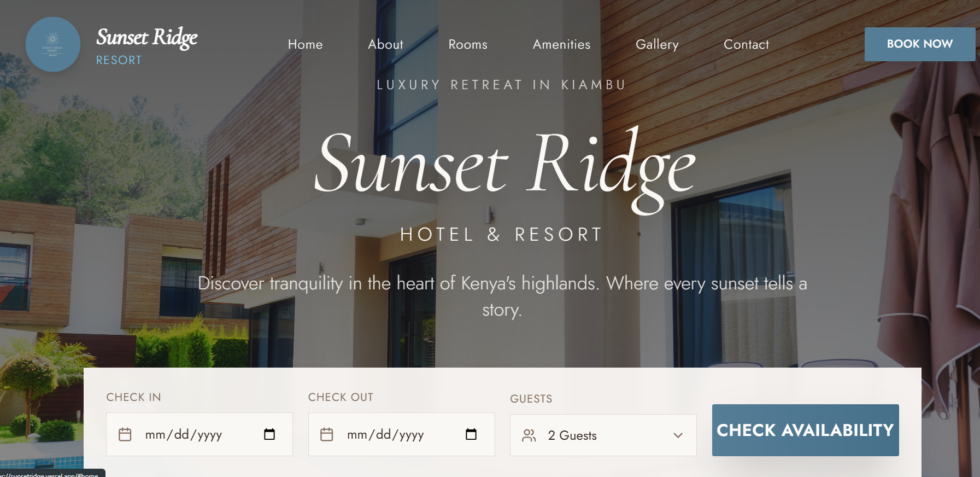This screenshot has height=477, width=980.
Task: Open the Guests selection combo box
Action: pyautogui.click(x=603, y=435)
